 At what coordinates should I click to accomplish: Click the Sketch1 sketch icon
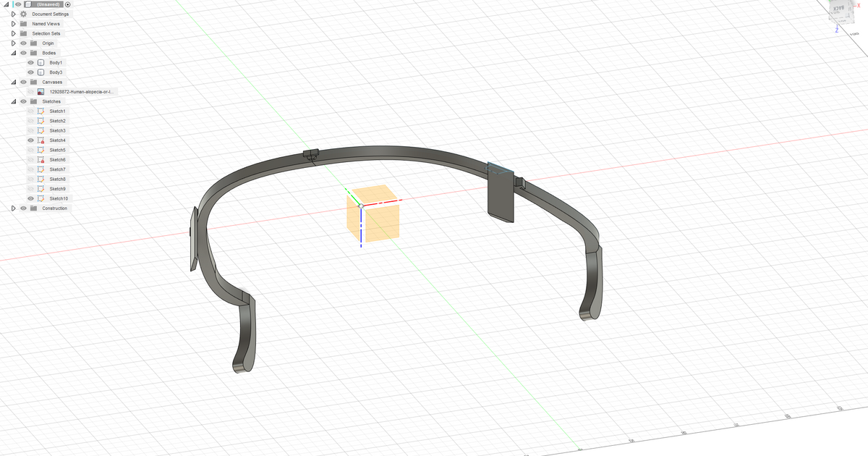pos(42,111)
